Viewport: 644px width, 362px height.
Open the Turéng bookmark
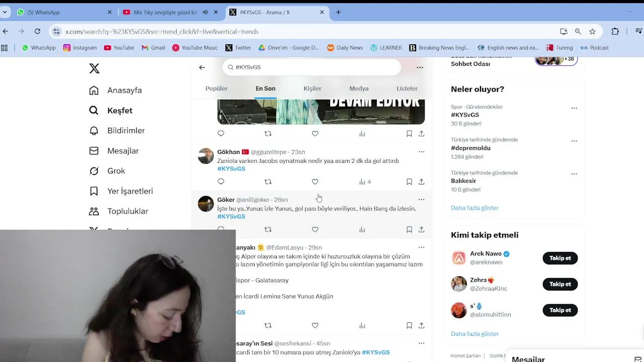point(560,48)
